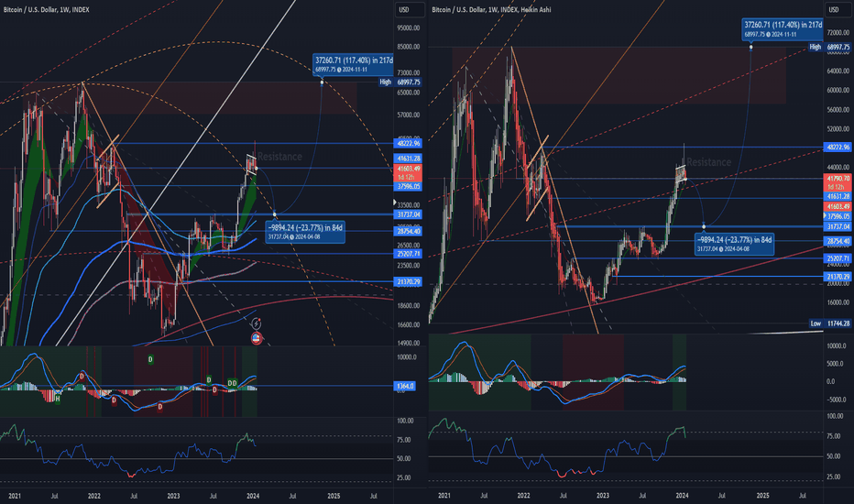
Task: Click the Resistance text label on right chart
Action: coord(709,162)
